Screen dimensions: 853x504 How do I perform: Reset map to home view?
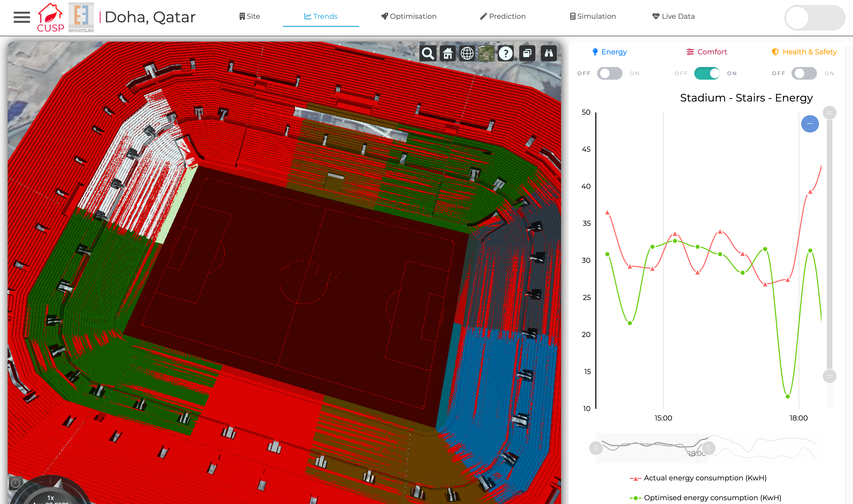tap(448, 53)
